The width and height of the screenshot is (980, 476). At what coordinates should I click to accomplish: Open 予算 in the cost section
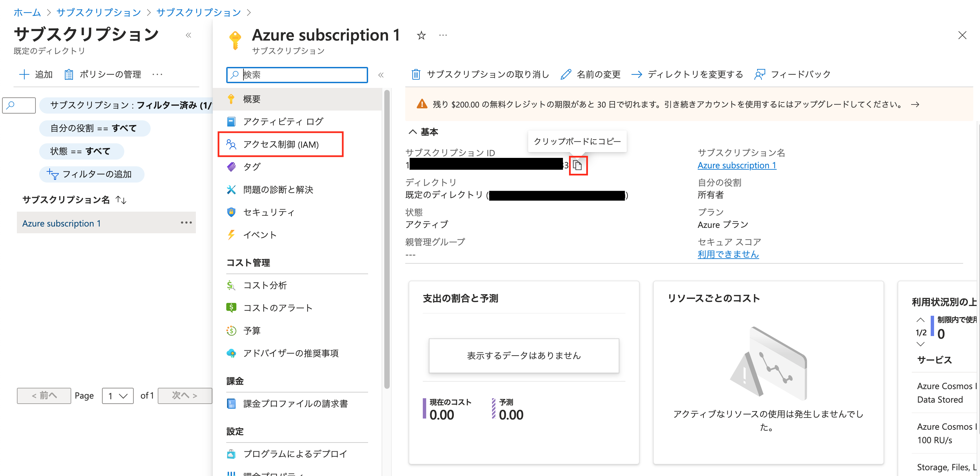(252, 331)
